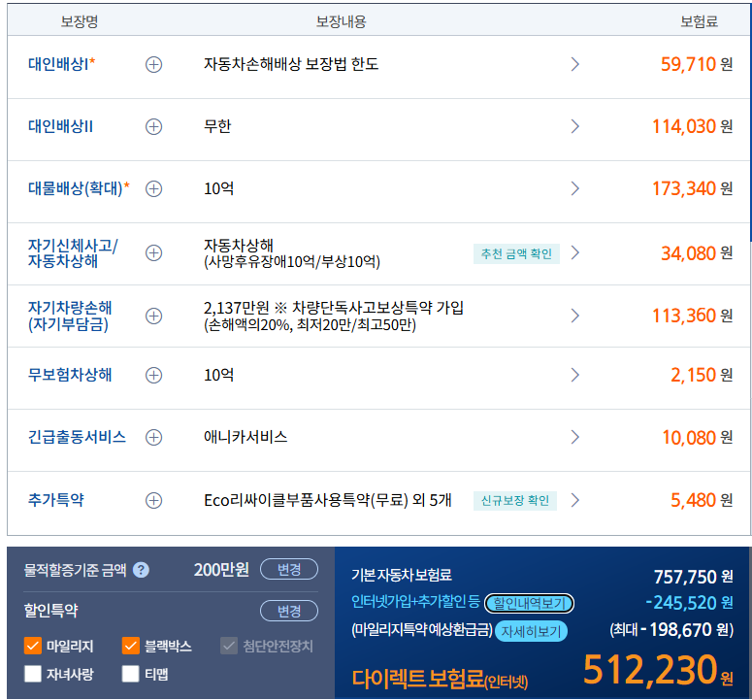Check the 티맵 discount option
Screen dimensions: 752x700
pos(131,674)
